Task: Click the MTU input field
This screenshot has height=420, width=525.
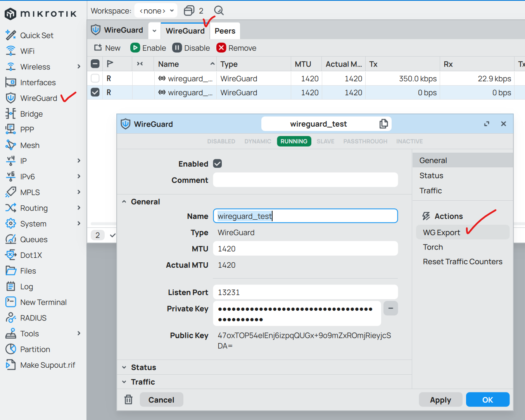Action: coord(305,249)
